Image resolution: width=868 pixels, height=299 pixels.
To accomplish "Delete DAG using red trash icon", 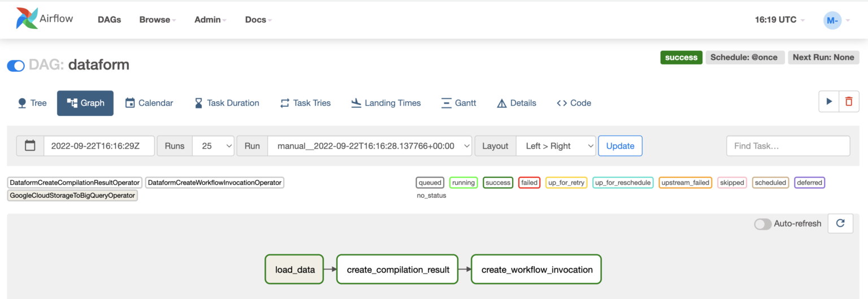I will (849, 102).
